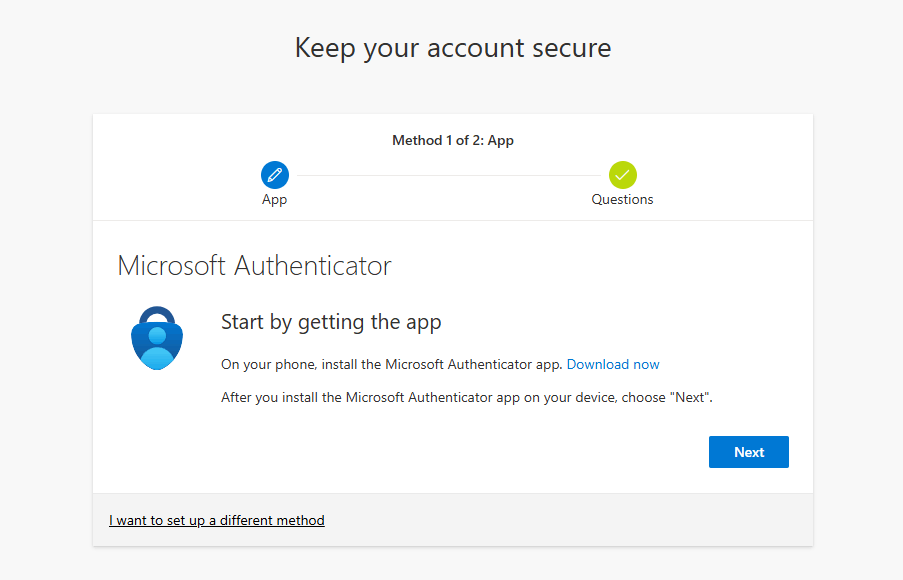This screenshot has height=580, width=903.
Task: Click the Microsoft Authenticator padlock logo
Action: coord(156,338)
